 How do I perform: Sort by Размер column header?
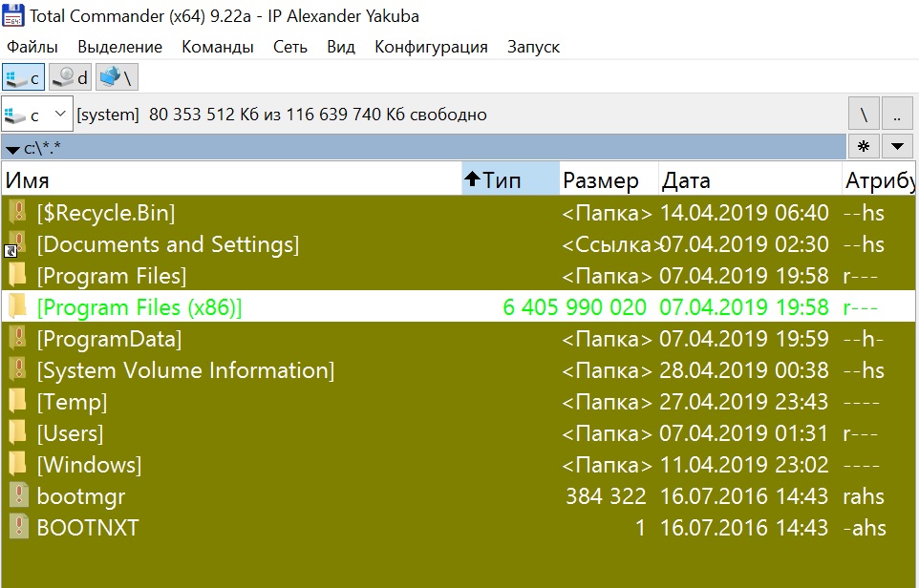[609, 179]
